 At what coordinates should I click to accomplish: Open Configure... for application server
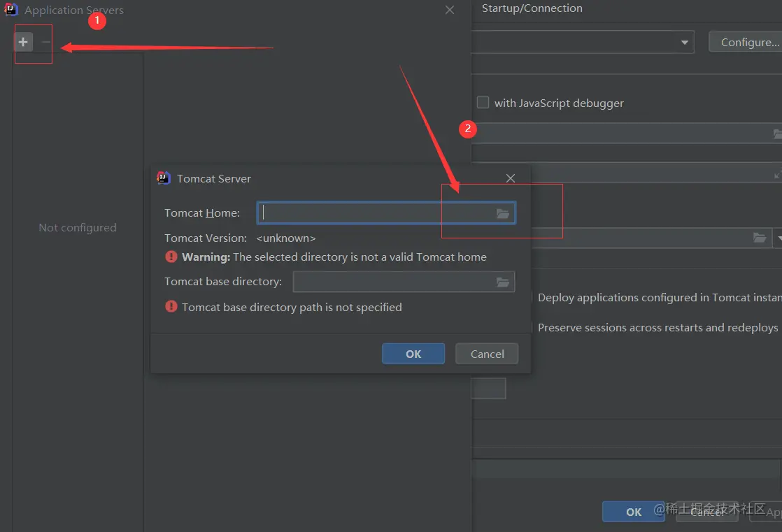point(745,43)
